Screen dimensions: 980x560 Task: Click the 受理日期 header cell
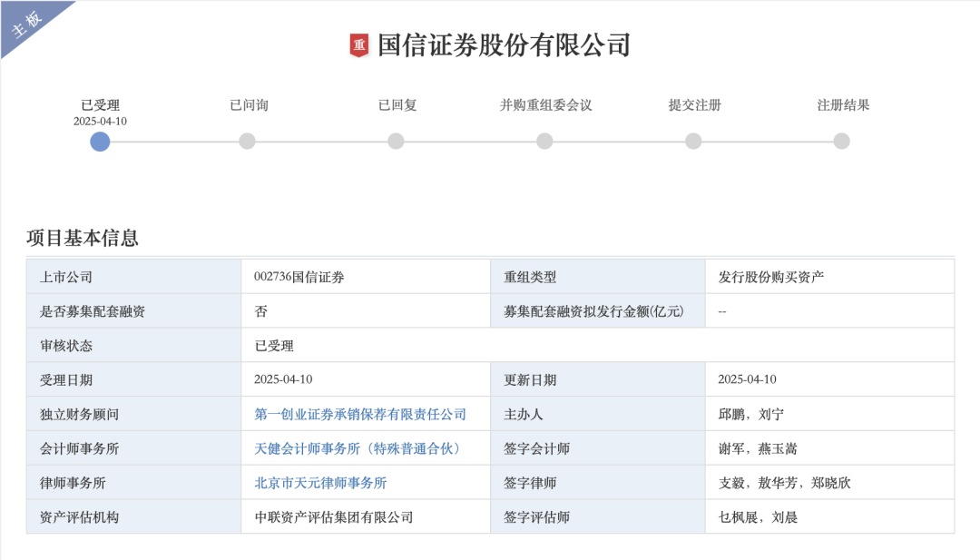(133, 380)
